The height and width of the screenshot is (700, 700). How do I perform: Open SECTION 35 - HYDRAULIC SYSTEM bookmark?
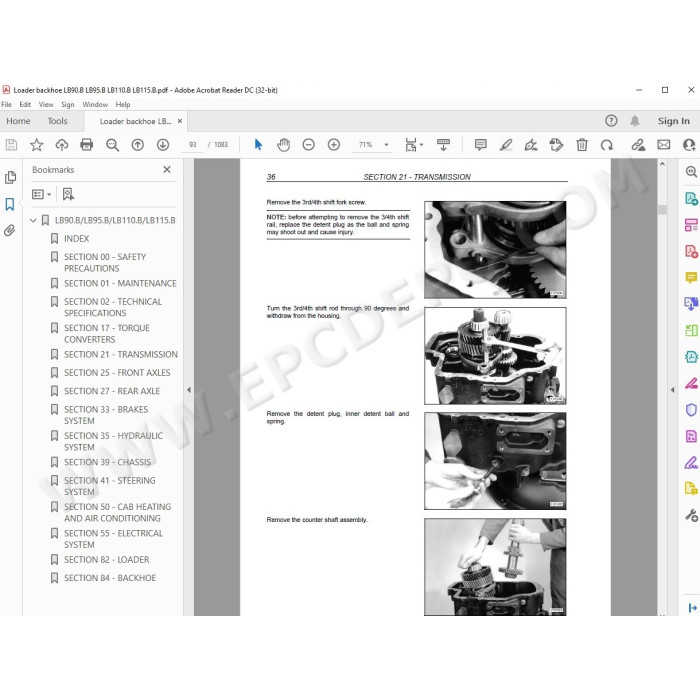click(113, 441)
